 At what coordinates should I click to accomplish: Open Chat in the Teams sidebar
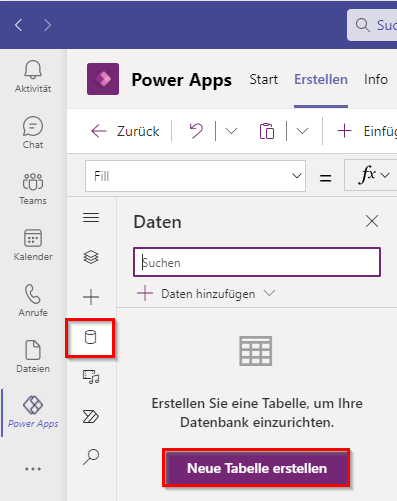[x=33, y=127]
